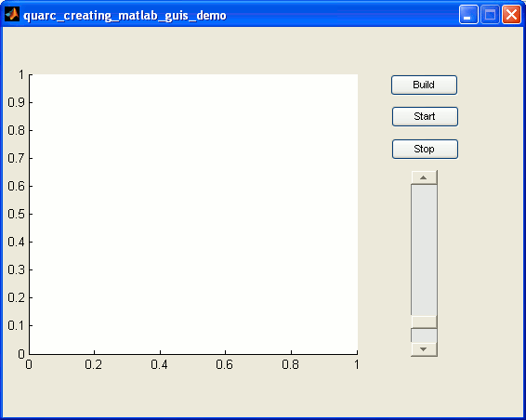Close the demo window

tap(511, 15)
